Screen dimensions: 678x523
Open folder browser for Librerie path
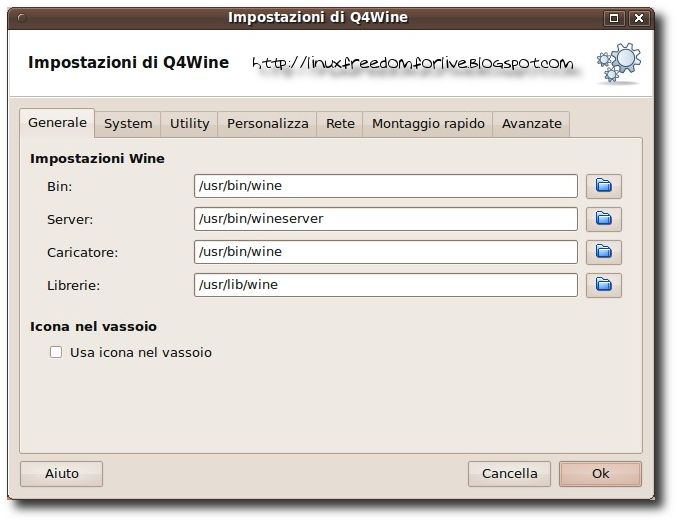pyautogui.click(x=603, y=285)
